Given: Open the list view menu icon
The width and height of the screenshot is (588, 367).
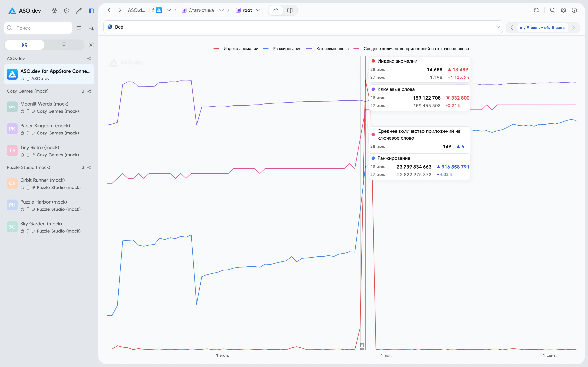Looking at the screenshot, I should (x=79, y=28).
